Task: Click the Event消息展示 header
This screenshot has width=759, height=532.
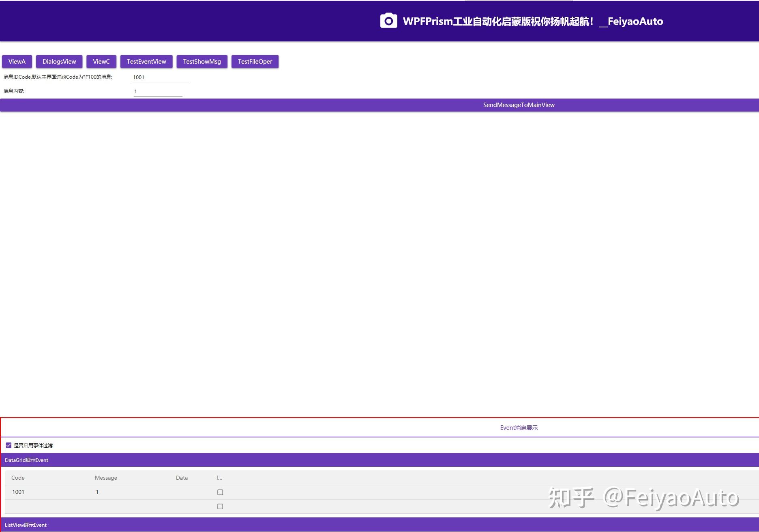Action: point(519,427)
